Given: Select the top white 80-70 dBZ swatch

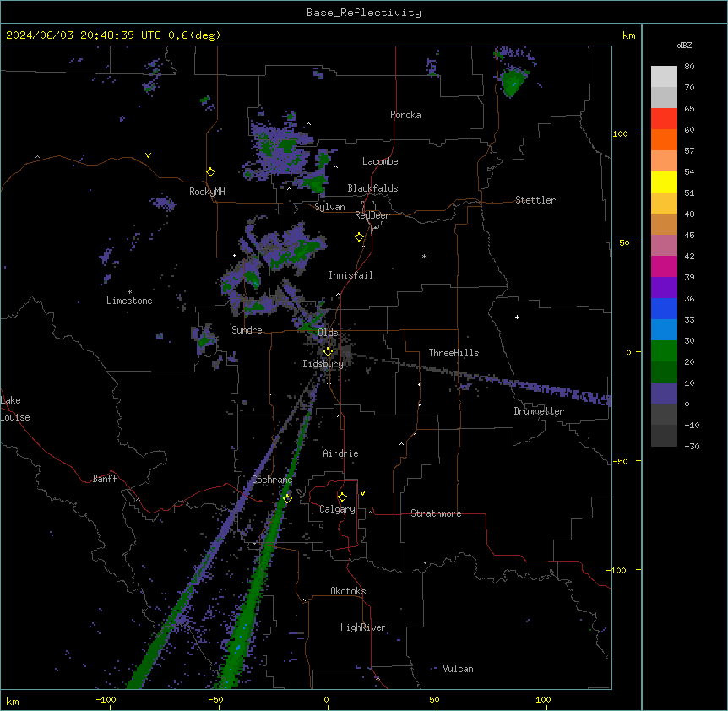Looking at the screenshot, I should pos(664,77).
